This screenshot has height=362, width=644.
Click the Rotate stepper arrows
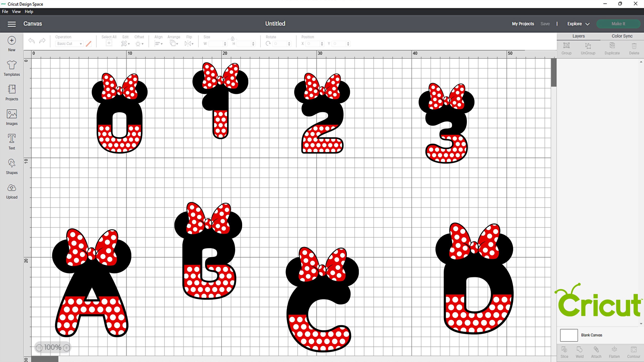tap(289, 44)
